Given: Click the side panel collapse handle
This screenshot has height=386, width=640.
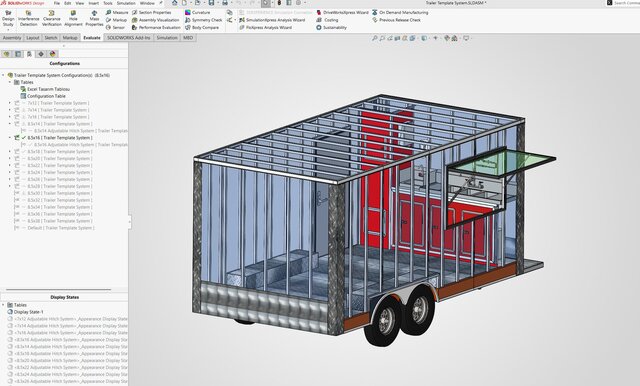Looking at the screenshot, I should click(130, 222).
